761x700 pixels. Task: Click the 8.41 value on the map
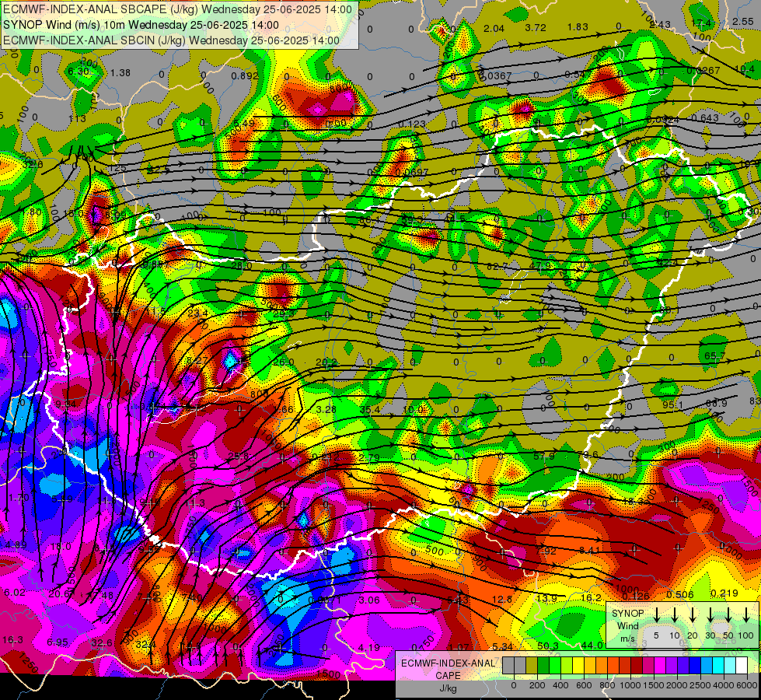(x=590, y=551)
